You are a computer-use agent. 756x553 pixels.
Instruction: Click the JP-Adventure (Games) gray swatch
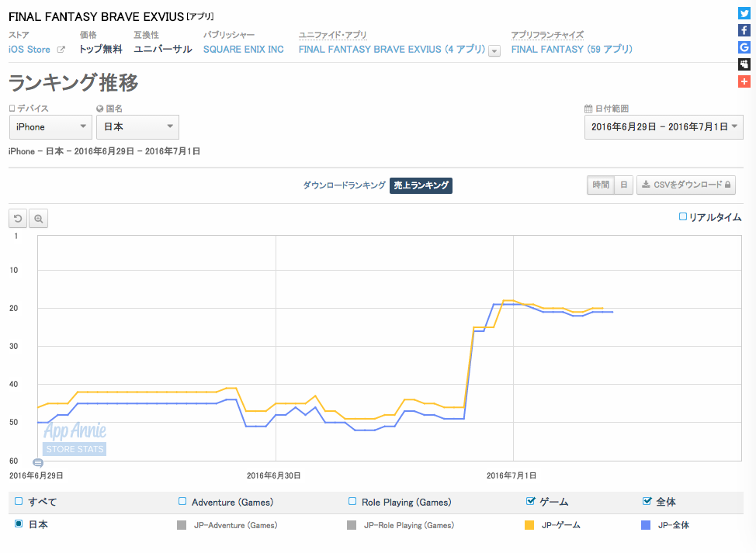[182, 525]
